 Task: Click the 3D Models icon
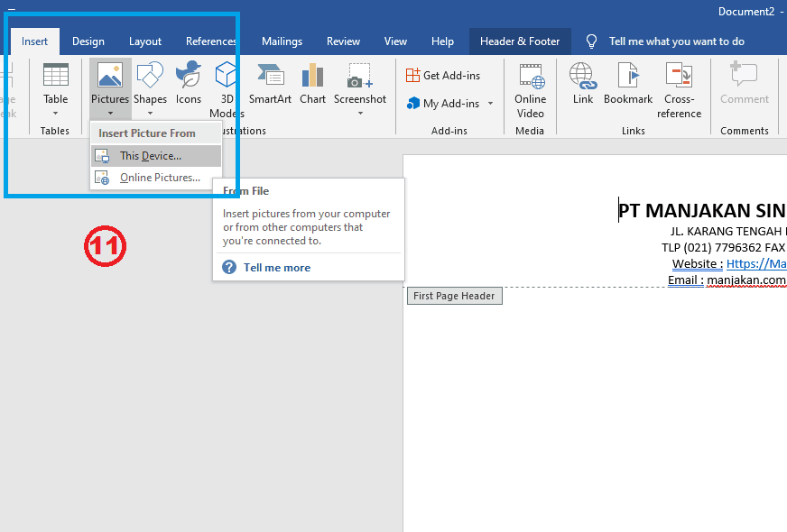[226, 75]
